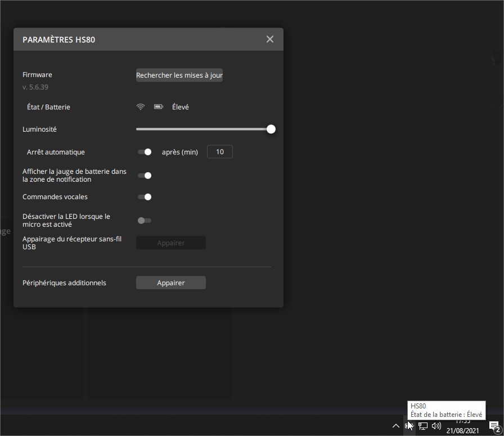Viewport: 504px width, 436px height.
Task: Click Rechercher les mises à jour button
Action: 179,75
